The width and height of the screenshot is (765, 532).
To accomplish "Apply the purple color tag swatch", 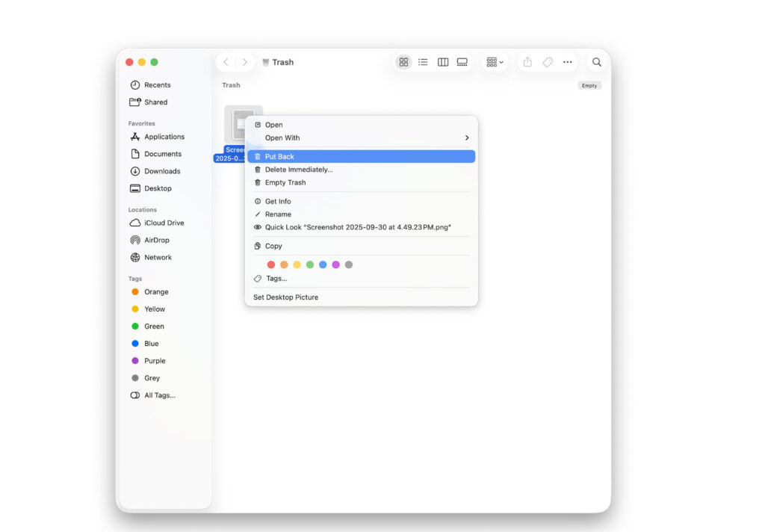I will tap(335, 265).
